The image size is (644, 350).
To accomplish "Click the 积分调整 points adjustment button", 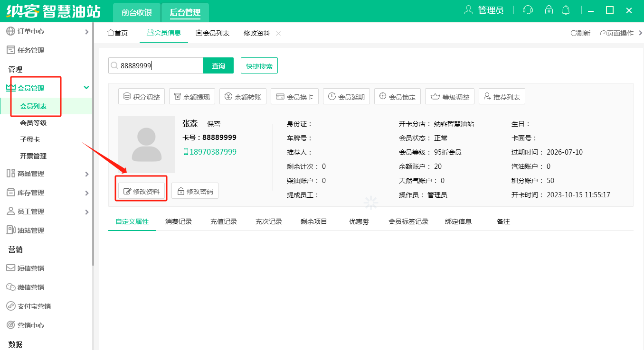I will click(141, 97).
